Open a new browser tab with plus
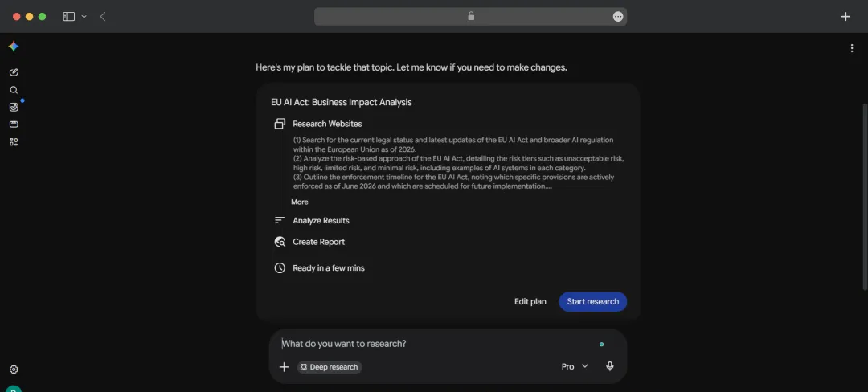 (x=845, y=17)
